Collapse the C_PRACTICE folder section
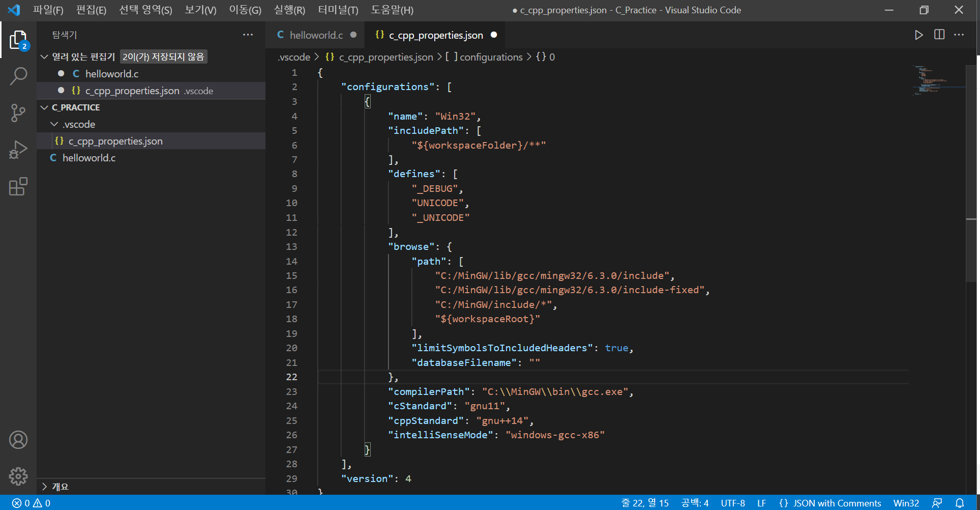The image size is (980, 510). pos(44,107)
